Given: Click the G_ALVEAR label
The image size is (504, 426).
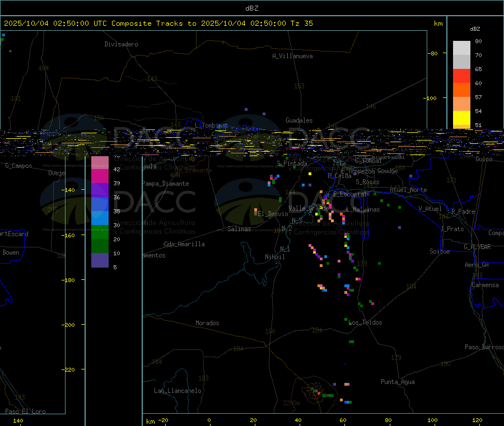Looking at the screenshot, I should click(x=477, y=247).
